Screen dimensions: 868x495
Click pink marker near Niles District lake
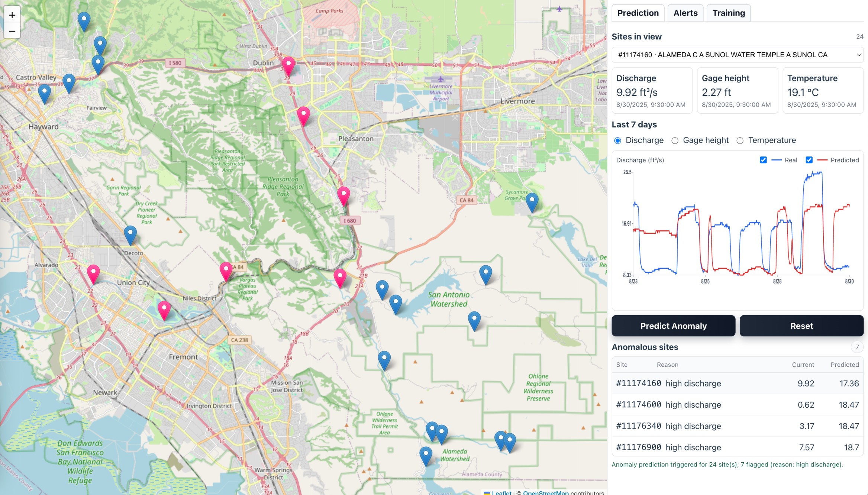coord(164,309)
